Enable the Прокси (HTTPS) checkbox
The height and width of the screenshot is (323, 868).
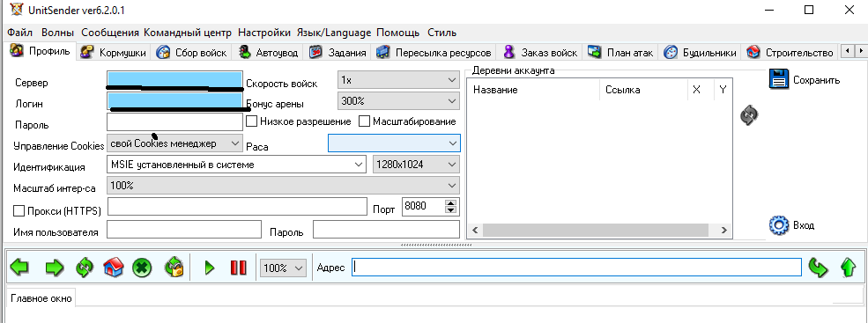[x=19, y=210]
